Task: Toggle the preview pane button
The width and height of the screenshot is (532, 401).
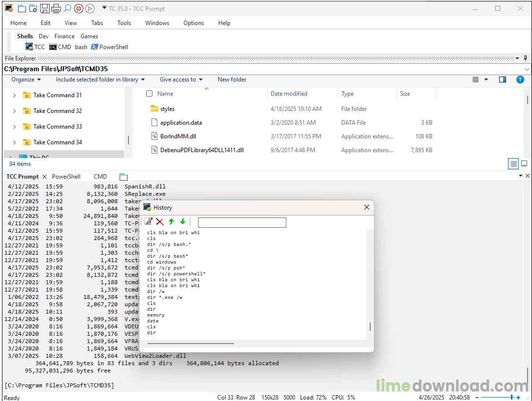Action: click(503, 80)
